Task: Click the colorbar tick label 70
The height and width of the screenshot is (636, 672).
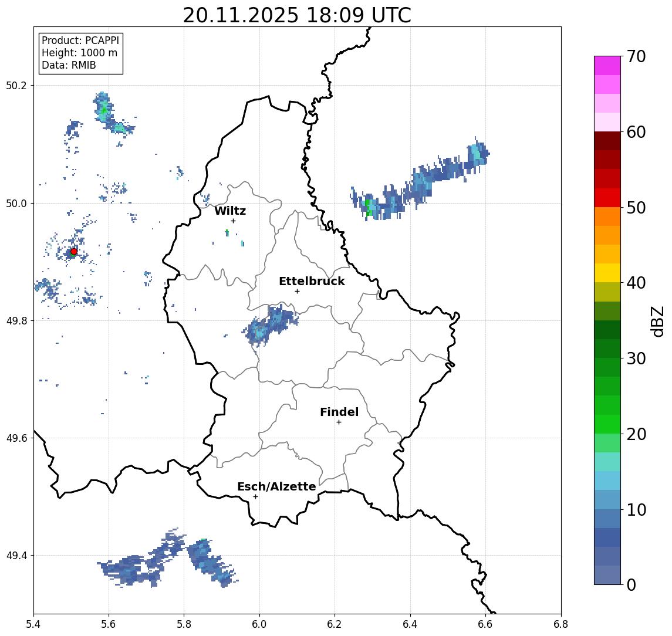Action: [636, 56]
